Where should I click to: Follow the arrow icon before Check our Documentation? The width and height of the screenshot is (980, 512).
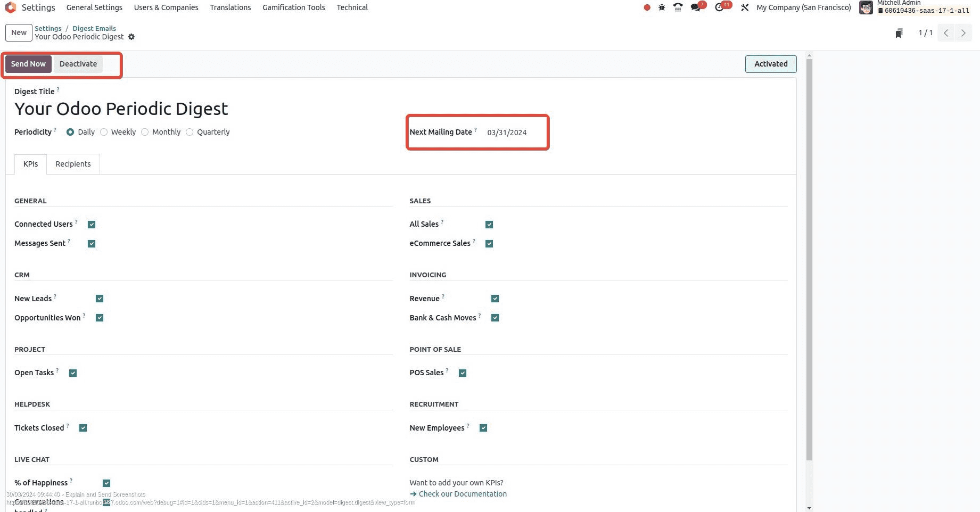tap(413, 494)
